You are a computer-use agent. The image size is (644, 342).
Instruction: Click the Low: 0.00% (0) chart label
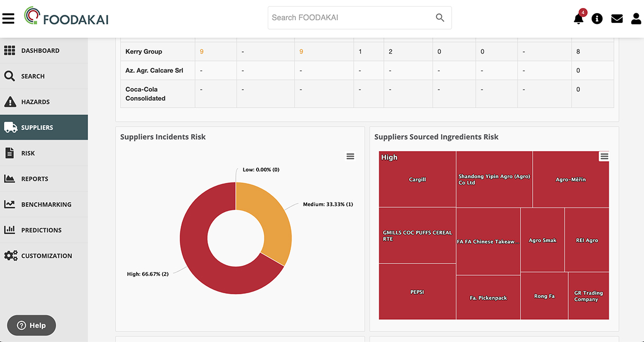point(261,170)
